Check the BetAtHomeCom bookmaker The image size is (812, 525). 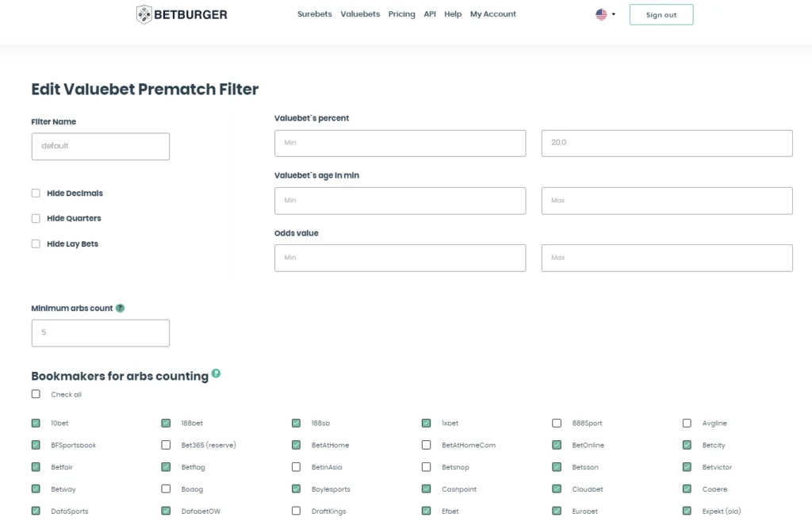pyautogui.click(x=426, y=445)
